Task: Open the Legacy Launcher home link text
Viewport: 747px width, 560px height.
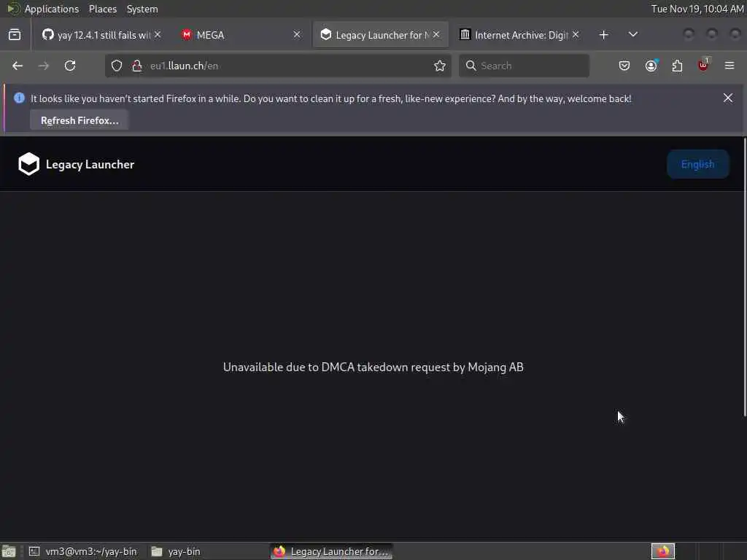Action: (90, 164)
